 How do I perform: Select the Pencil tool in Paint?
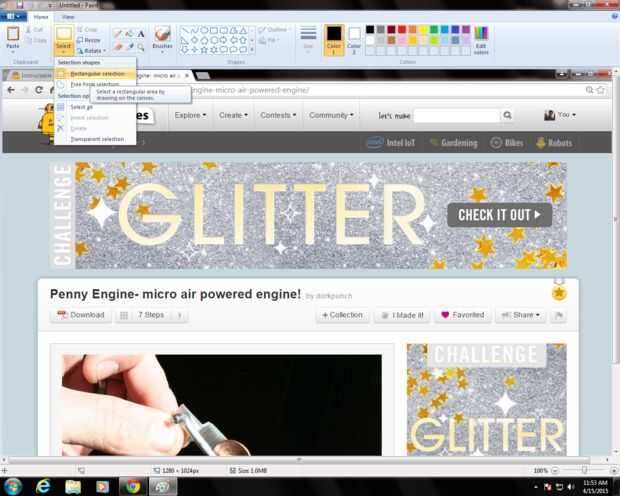pyautogui.click(x=117, y=34)
